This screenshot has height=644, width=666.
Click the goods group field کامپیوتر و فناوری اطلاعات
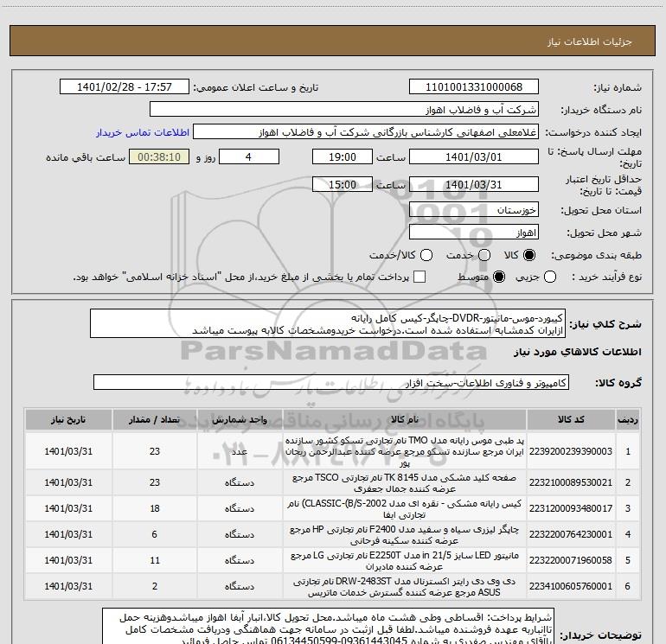[x=331, y=382]
